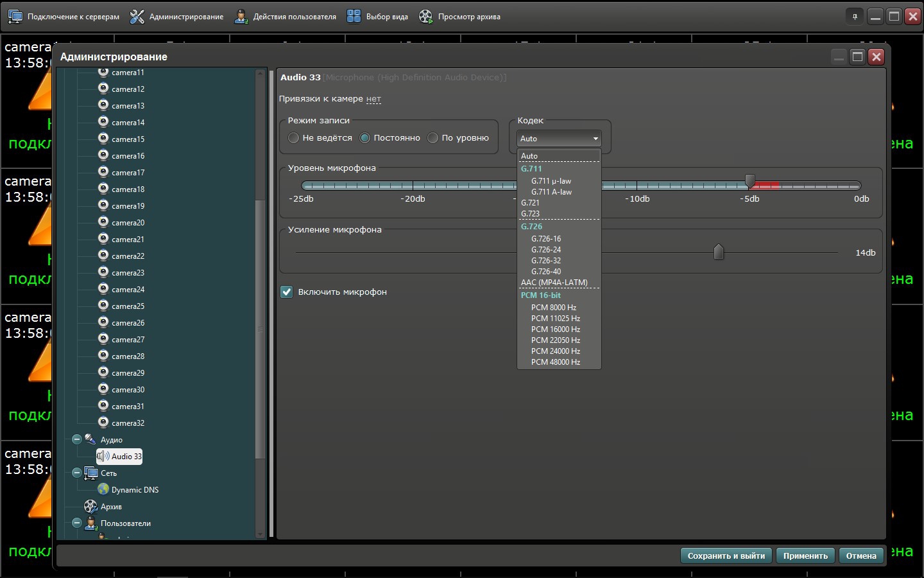Viewport: 924px width, 578px height.
Task: Collapse the Аудио tree node
Action: 77,440
